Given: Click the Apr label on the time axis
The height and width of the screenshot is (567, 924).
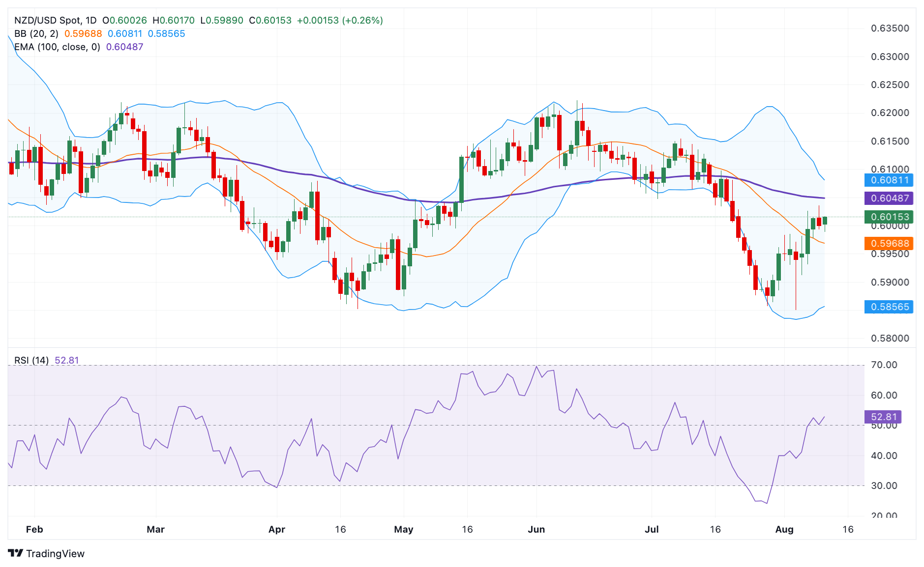Looking at the screenshot, I should coord(277,530).
